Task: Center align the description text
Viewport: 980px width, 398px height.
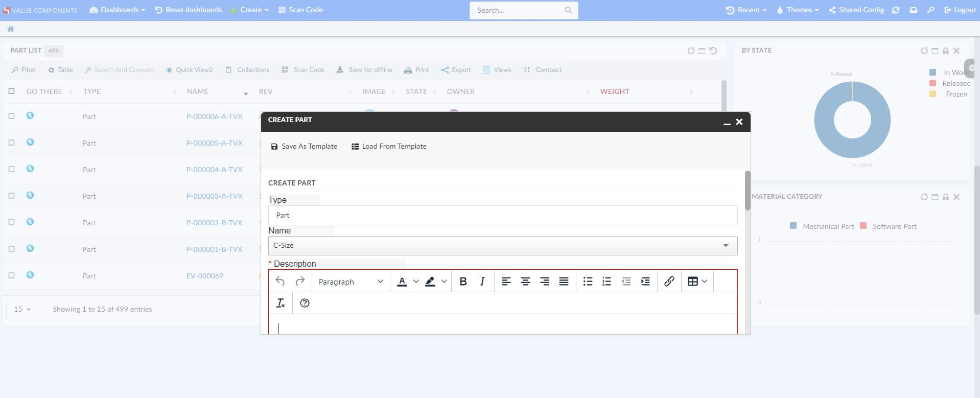Action: click(x=525, y=282)
